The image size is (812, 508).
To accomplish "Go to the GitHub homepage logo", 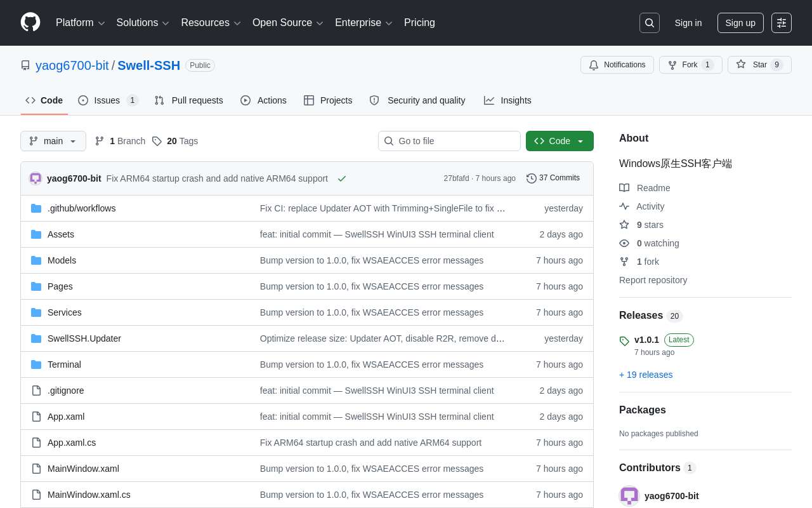I will tap(30, 22).
